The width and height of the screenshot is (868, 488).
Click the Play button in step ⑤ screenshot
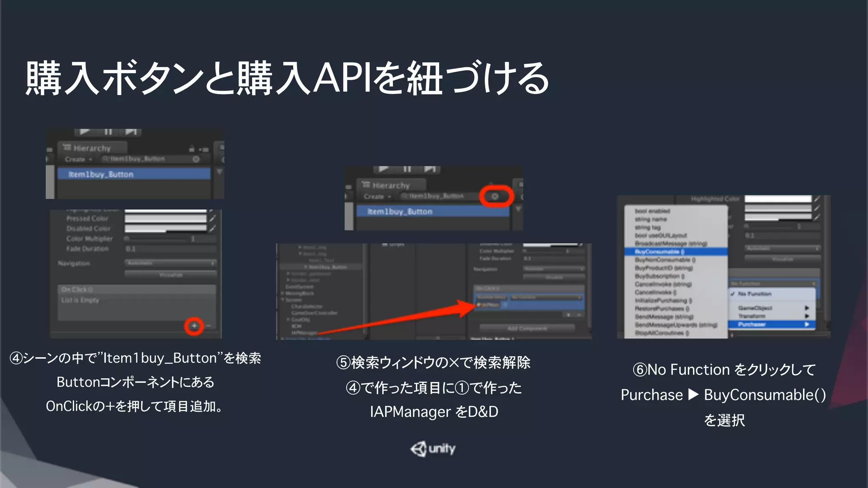[x=384, y=169]
